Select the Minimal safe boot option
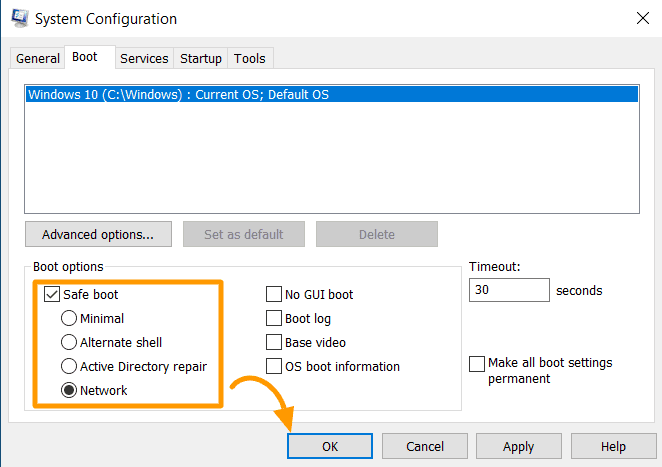Screen dimensions: 662x467 [69, 318]
